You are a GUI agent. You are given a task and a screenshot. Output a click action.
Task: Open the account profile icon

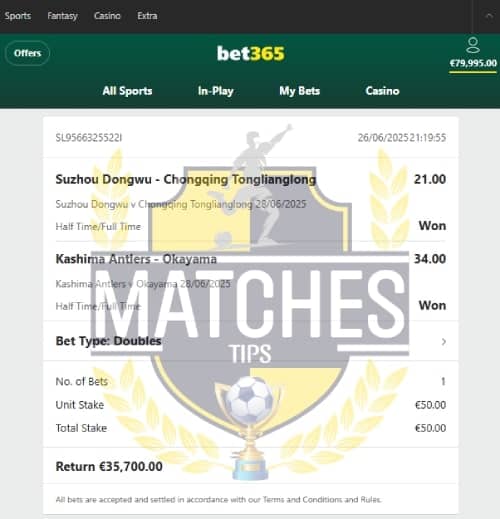[473, 45]
